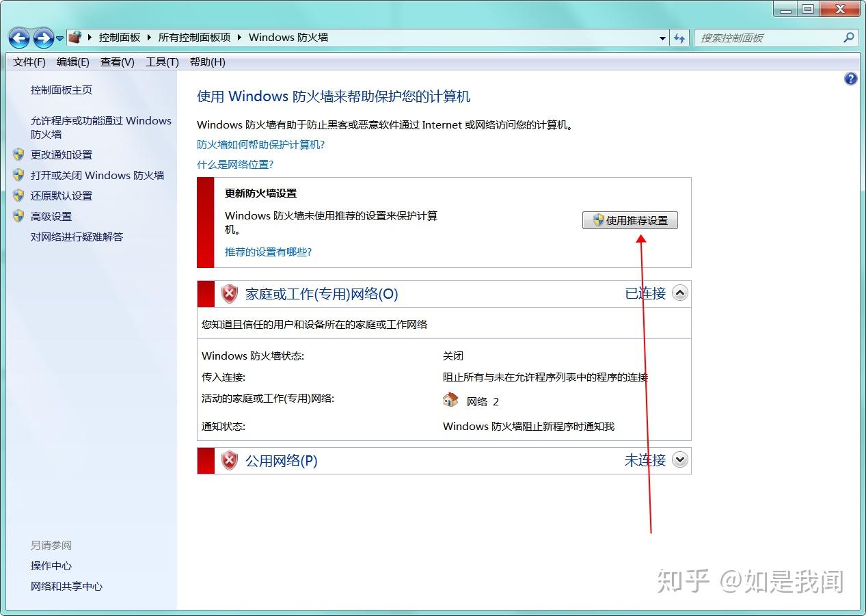This screenshot has height=616, width=866.
Task: Open 什么是网络位置? help link
Action: click(x=235, y=165)
